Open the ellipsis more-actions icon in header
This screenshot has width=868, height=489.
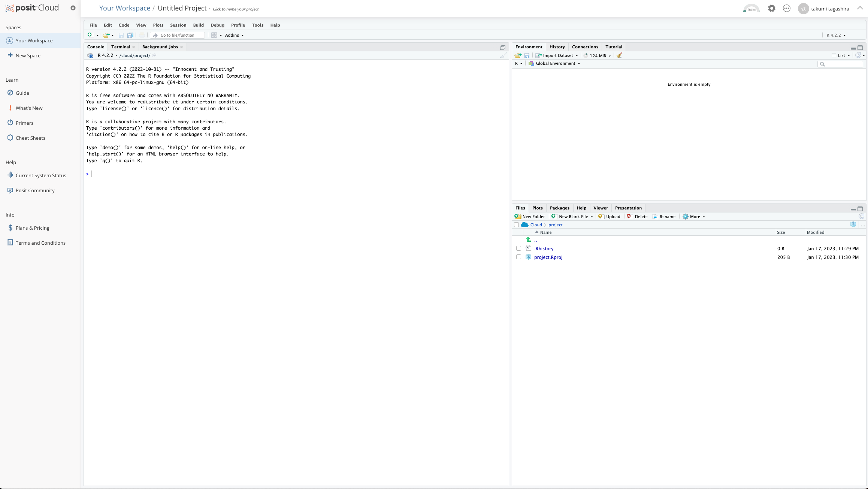coord(787,8)
